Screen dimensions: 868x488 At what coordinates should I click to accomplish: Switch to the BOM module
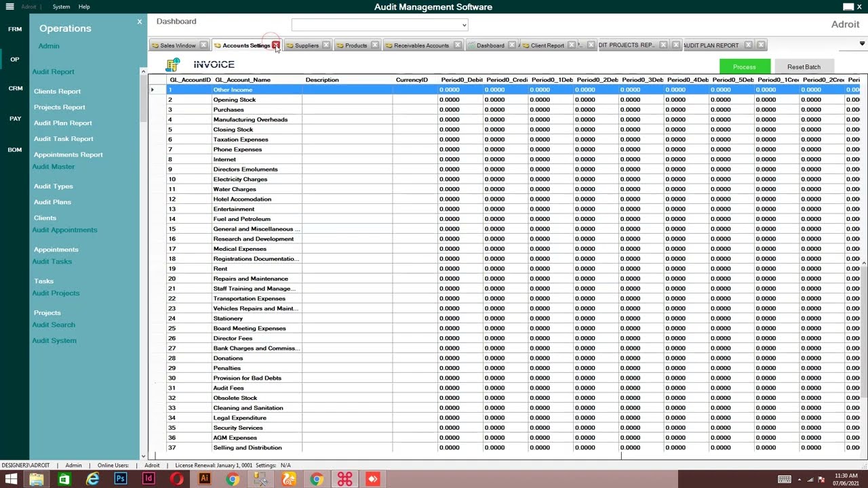[x=15, y=150]
